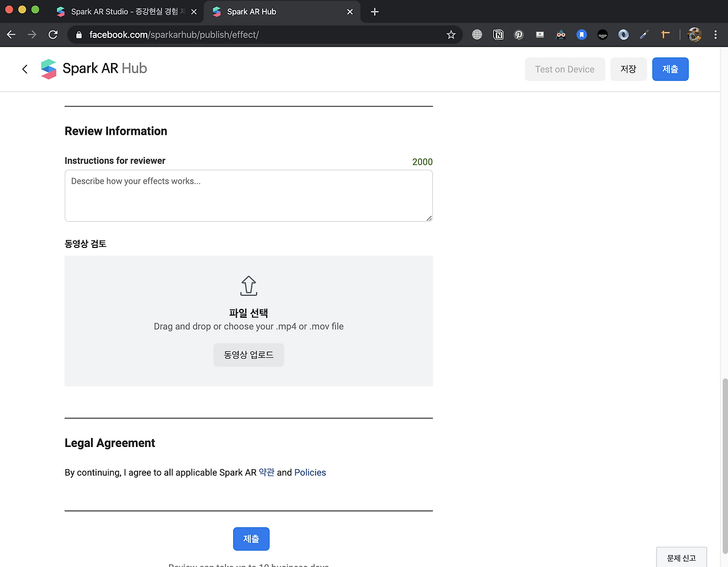Screen dimensions: 728x567
Task: Click the black circular wave extension icon
Action: [x=602, y=35]
